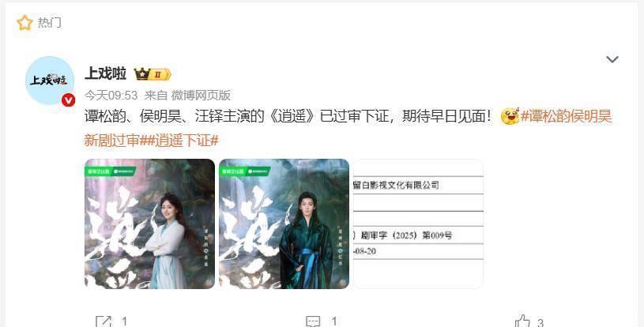644x327 pixels.
Task: Click the crown membership level badge
Action: click(153, 74)
